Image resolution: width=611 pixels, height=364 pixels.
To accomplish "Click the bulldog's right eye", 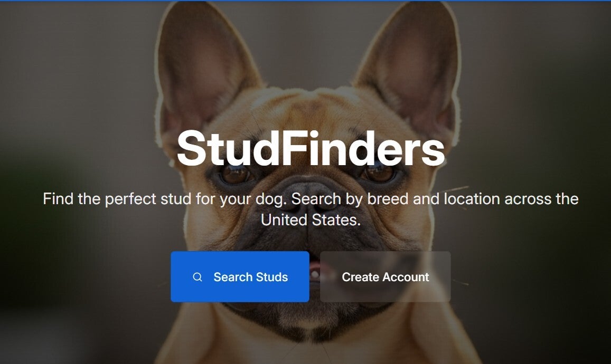I will pos(380,173).
